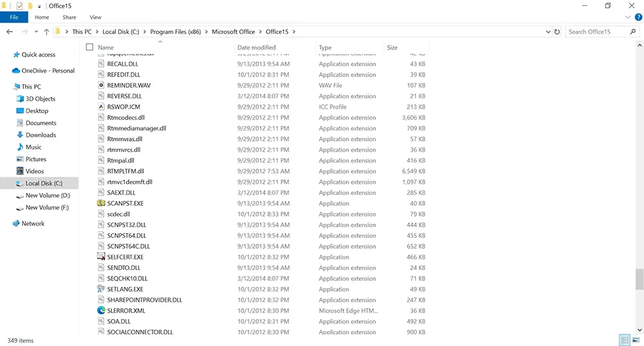Click the vertical scrollbar thumb
Image resolution: width=644 pixels, height=346 pixels.
coord(639,279)
